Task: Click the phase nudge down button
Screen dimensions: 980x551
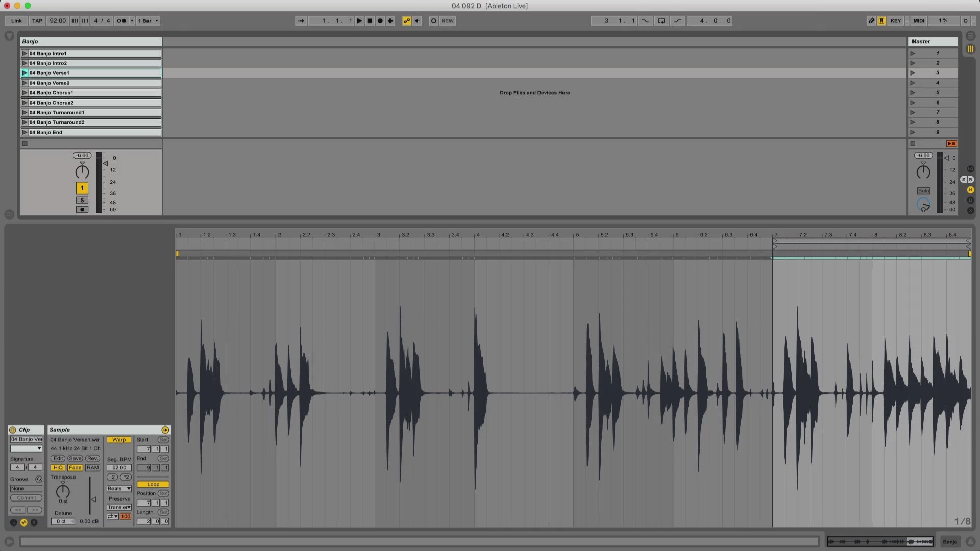Action: point(75,21)
